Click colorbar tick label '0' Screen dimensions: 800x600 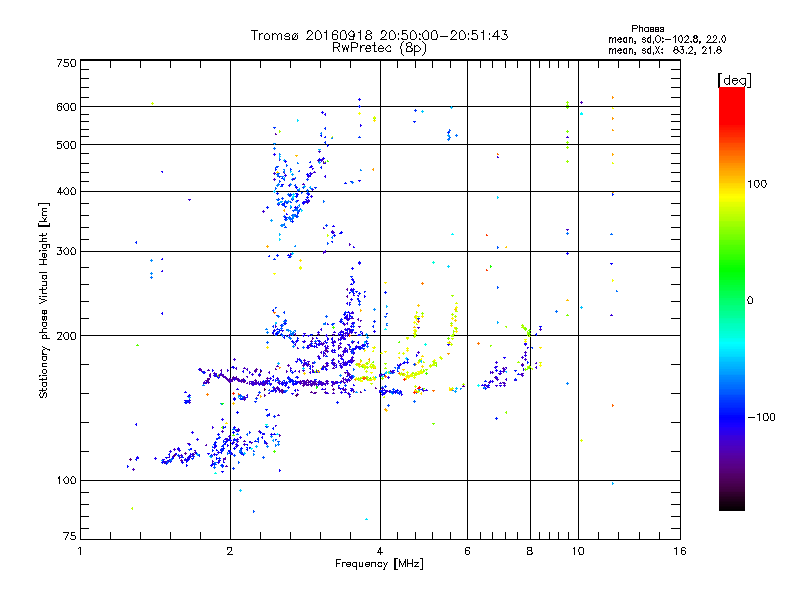[x=750, y=301]
